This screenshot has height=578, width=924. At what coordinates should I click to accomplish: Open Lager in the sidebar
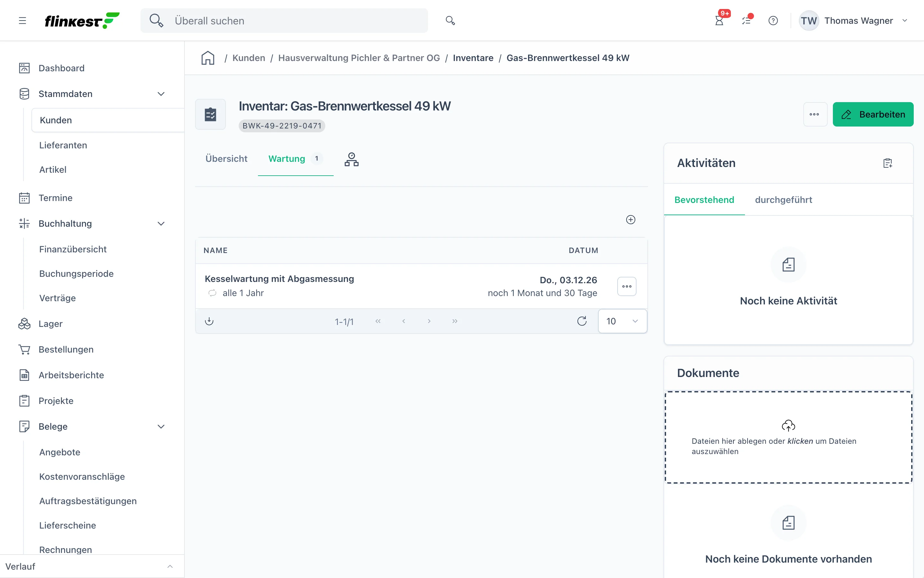tap(50, 324)
